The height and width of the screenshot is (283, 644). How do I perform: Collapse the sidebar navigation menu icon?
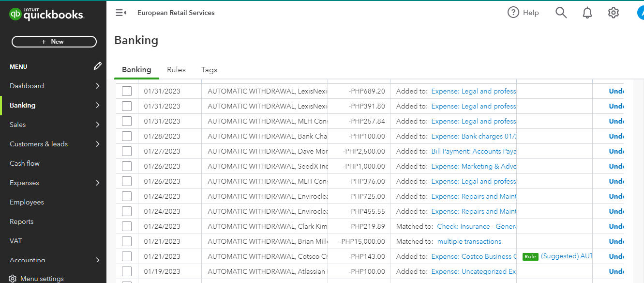point(120,13)
